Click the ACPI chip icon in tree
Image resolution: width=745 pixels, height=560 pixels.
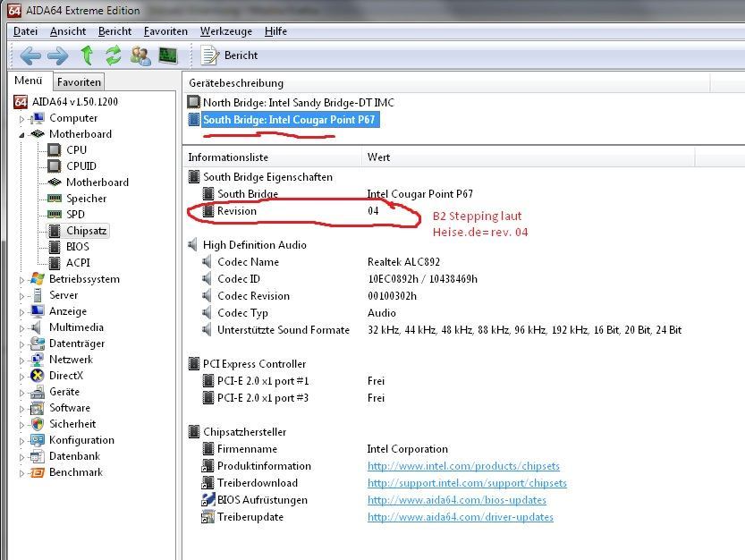[x=55, y=263]
